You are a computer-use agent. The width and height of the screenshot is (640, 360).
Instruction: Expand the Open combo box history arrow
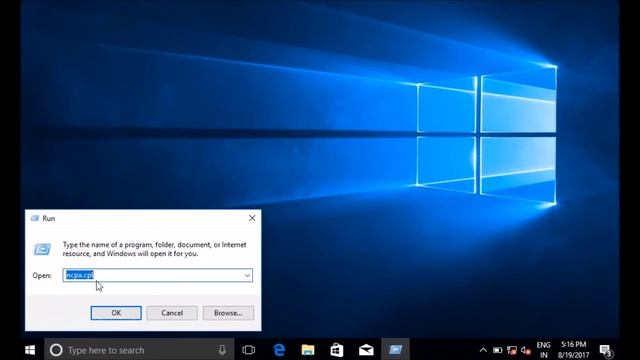(247, 276)
